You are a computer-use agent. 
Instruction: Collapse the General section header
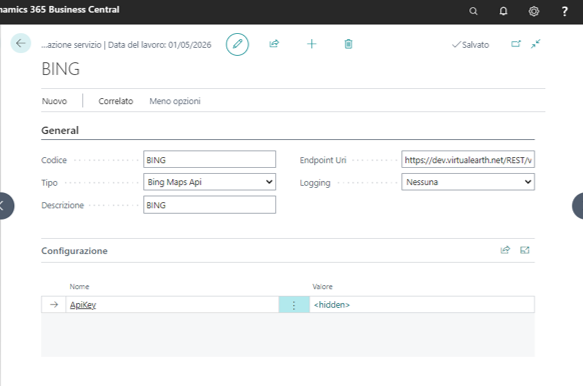pyautogui.click(x=60, y=131)
